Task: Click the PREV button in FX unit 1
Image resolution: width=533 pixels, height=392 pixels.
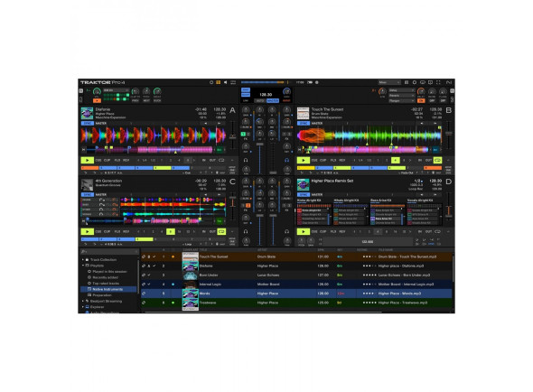Action: coord(136,100)
